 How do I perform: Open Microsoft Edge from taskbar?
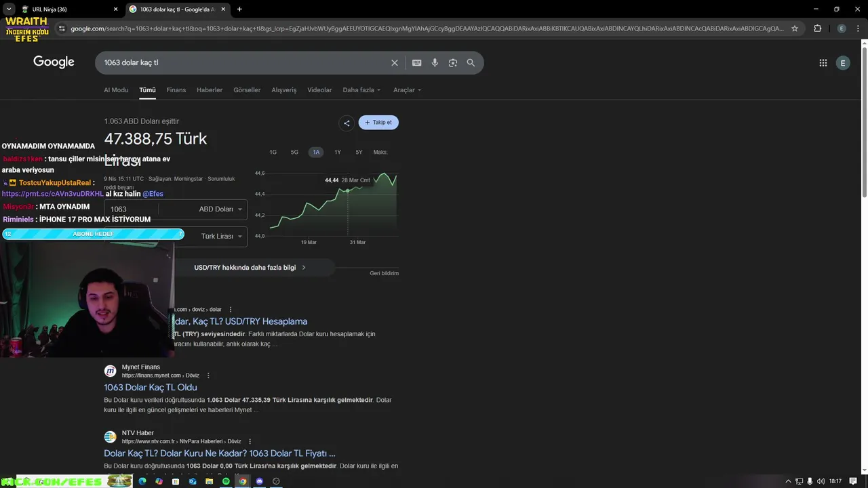pos(142,481)
